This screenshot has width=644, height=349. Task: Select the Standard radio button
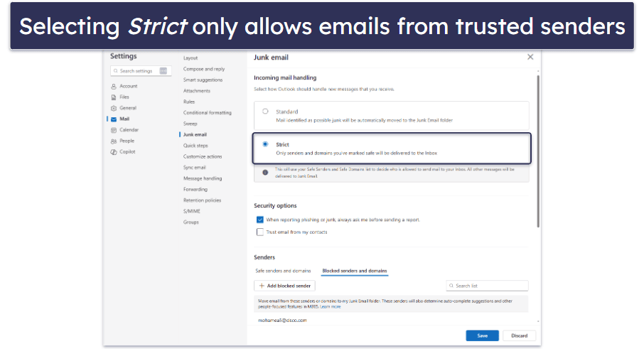tap(265, 112)
